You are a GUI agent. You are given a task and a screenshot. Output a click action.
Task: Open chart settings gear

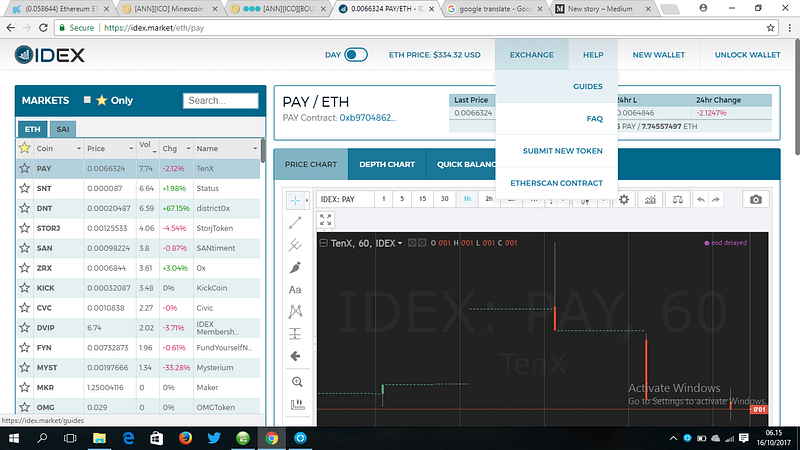point(624,199)
